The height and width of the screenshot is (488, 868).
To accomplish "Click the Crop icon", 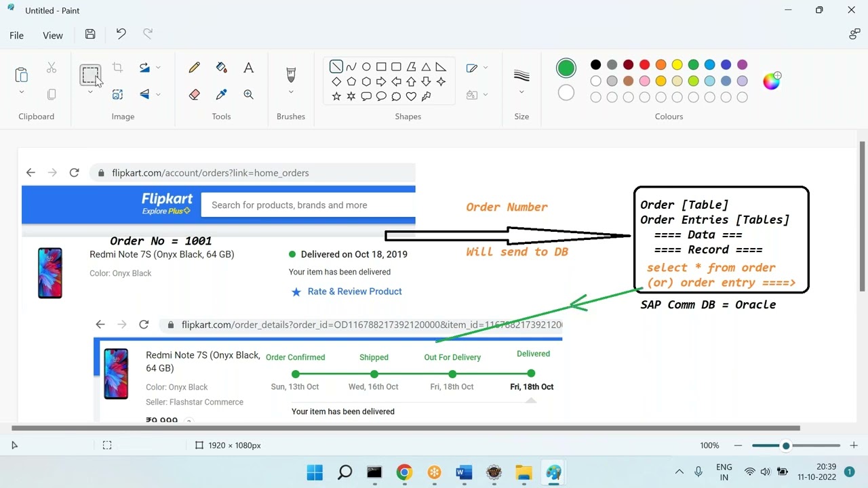I will point(117,68).
